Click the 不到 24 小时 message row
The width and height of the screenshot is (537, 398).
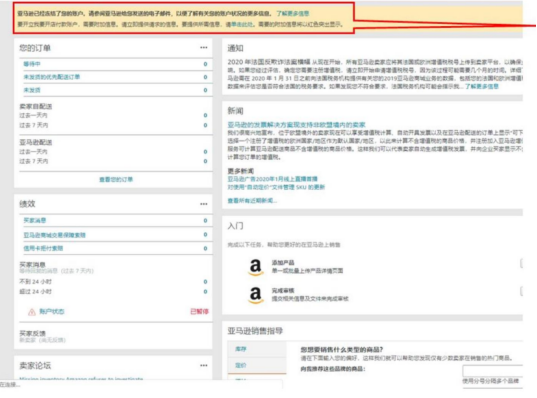coord(113,282)
